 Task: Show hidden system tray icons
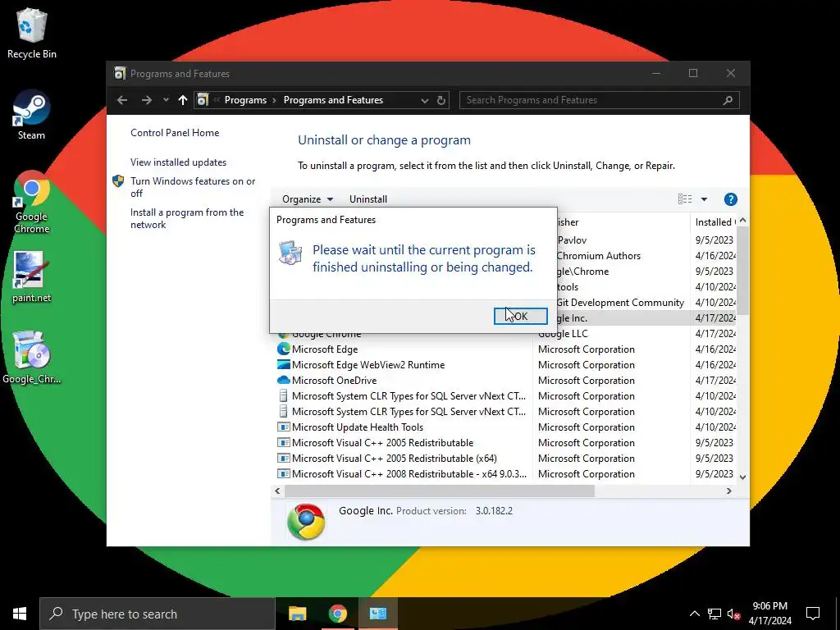pyautogui.click(x=694, y=614)
